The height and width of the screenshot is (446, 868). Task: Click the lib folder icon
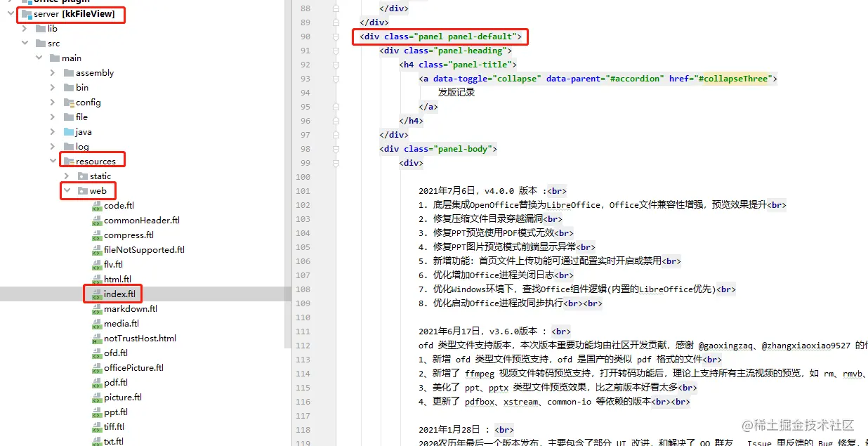(40, 29)
